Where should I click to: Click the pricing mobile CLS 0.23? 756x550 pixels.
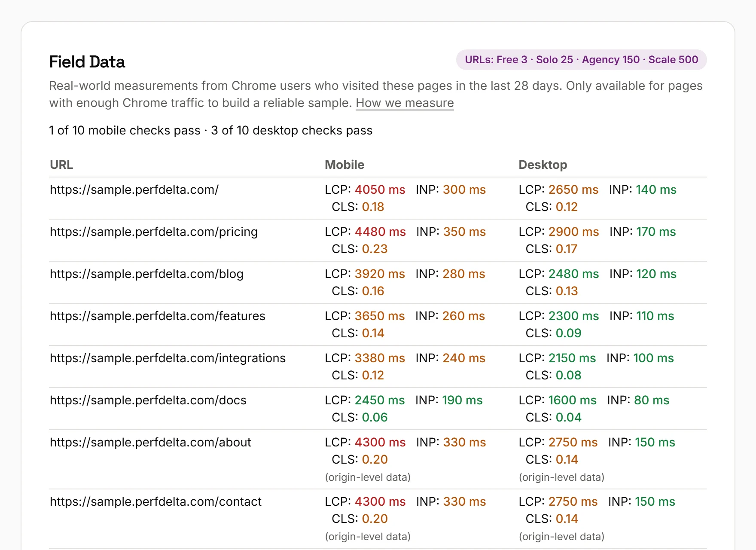pos(375,249)
